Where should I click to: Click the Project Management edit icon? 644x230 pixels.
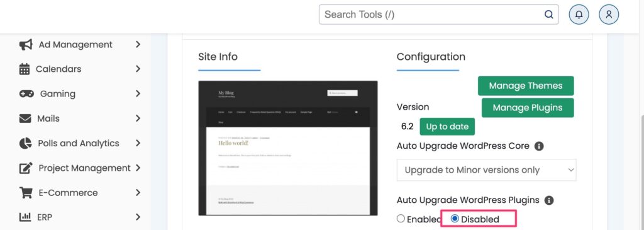coord(26,168)
